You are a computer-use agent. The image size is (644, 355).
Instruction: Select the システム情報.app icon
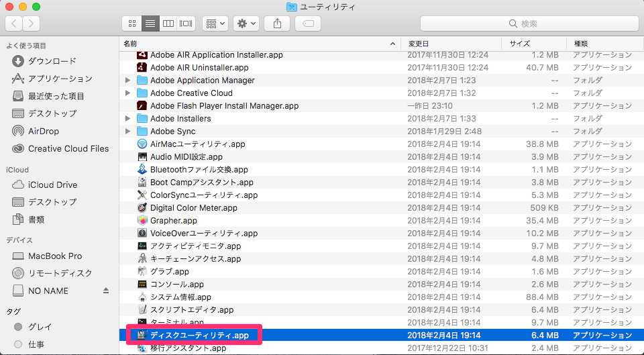pos(142,297)
